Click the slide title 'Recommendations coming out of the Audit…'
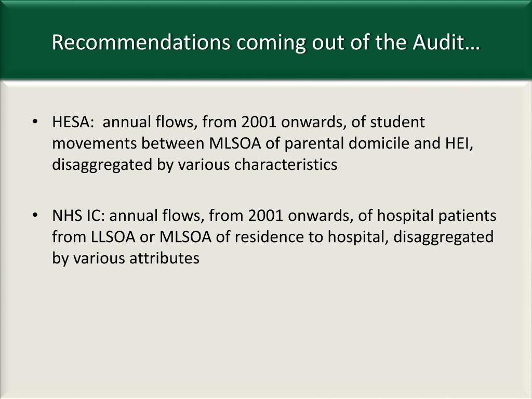Screen dimensions: 532x399 pyautogui.click(x=266, y=42)
